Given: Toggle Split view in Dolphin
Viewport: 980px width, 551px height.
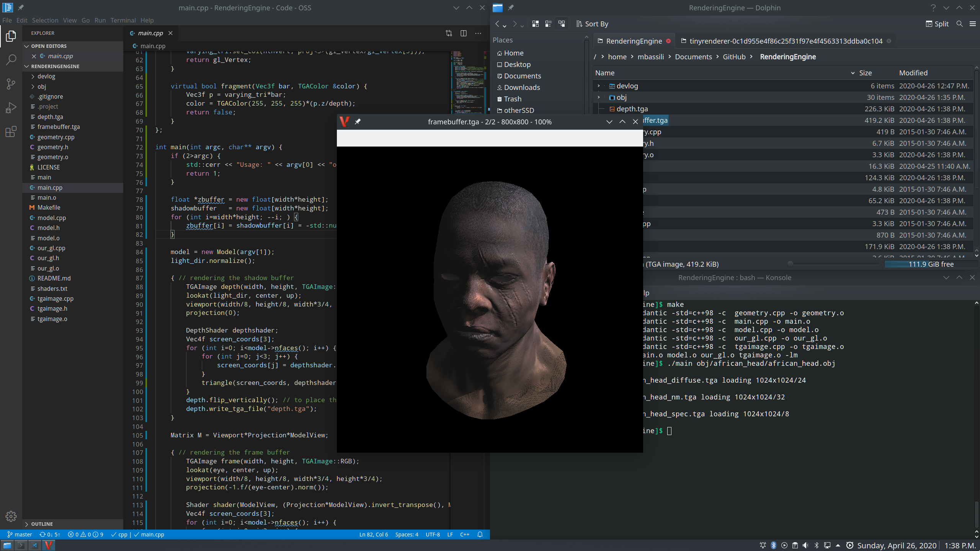Looking at the screenshot, I should [x=937, y=24].
